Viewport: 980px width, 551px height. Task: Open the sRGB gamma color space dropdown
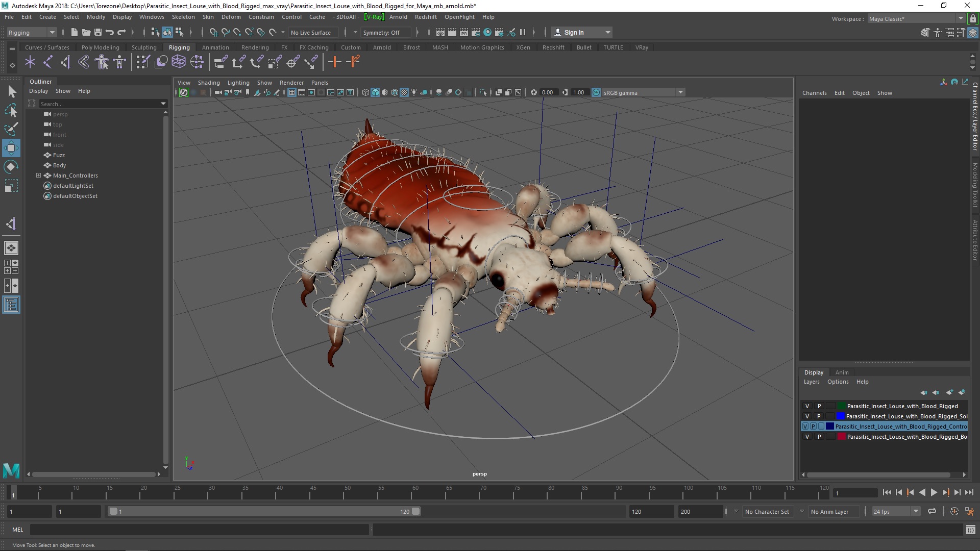pyautogui.click(x=643, y=92)
